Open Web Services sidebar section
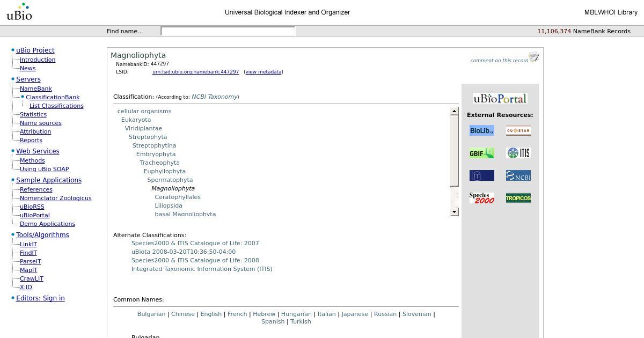644x338 pixels. (38, 151)
